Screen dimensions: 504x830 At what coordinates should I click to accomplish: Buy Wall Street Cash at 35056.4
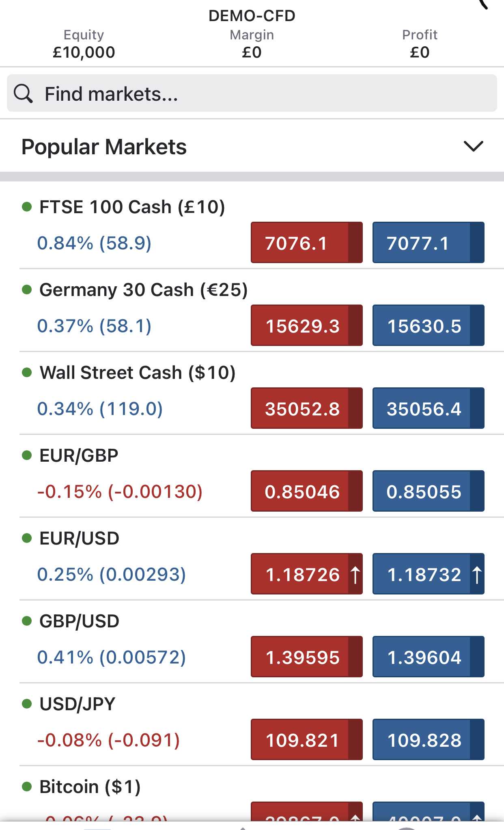tap(429, 408)
